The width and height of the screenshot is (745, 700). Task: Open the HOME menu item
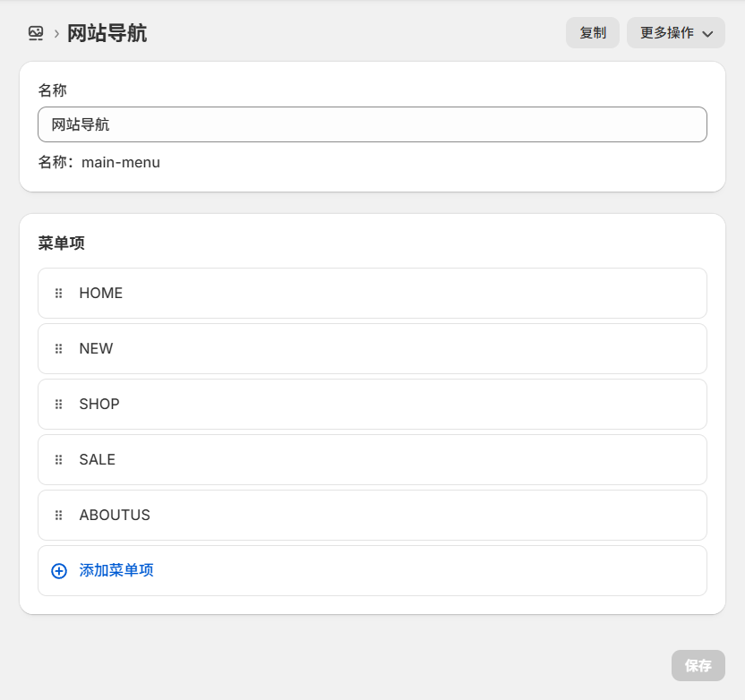(100, 293)
